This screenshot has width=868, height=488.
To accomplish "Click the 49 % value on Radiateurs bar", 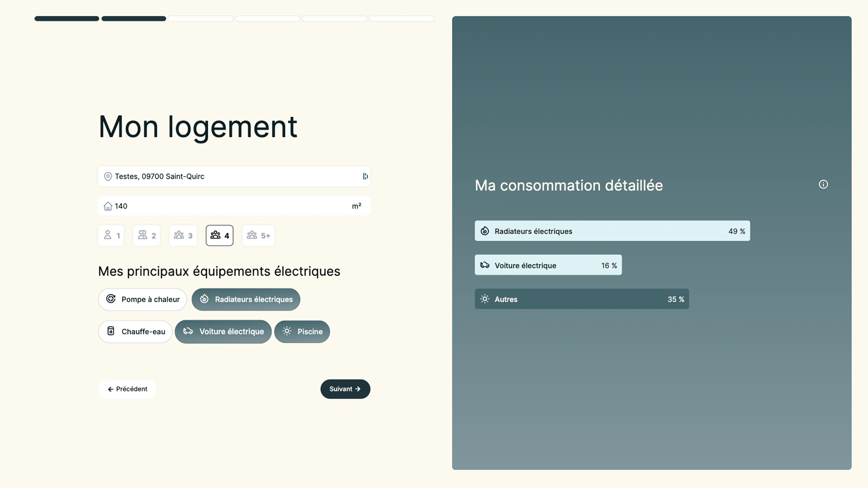I will [737, 231].
